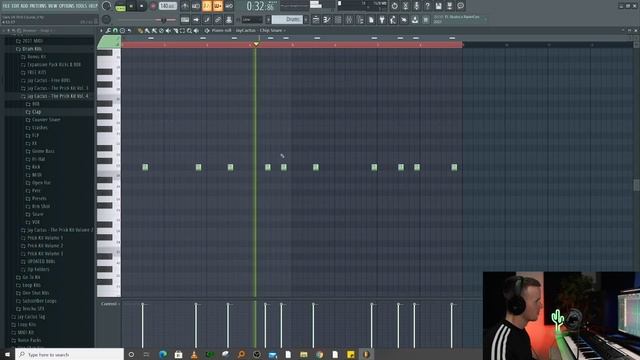Image resolution: width=640 pixels, height=360 pixels.
Task: Open the FILE menu
Action: [7, 6]
